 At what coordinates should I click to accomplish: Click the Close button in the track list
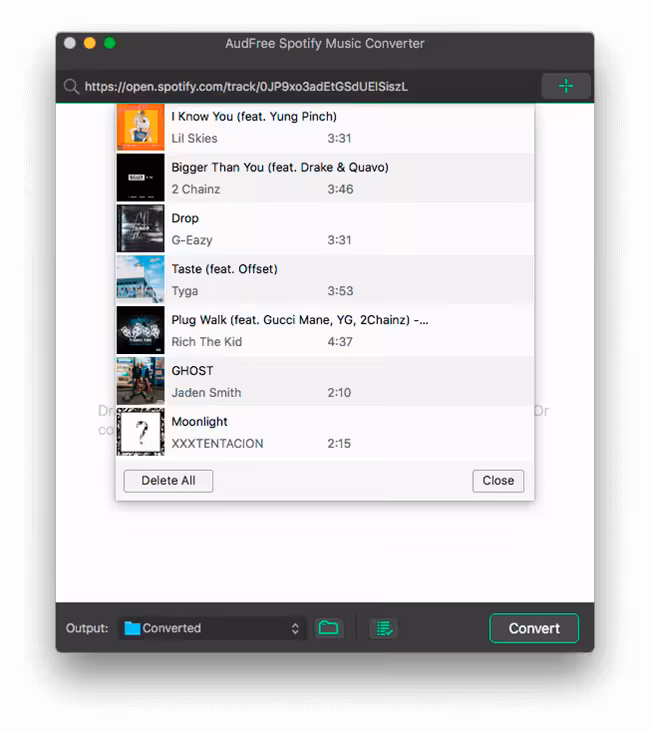click(x=498, y=481)
